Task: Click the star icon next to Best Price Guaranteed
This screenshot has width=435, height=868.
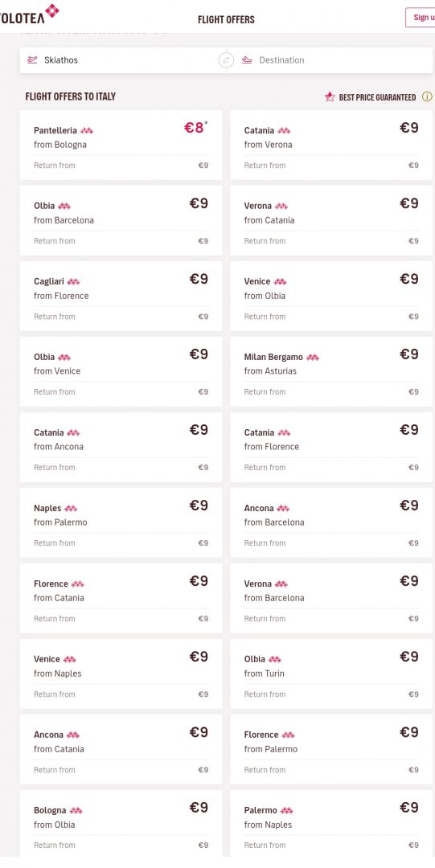Action: [x=330, y=97]
